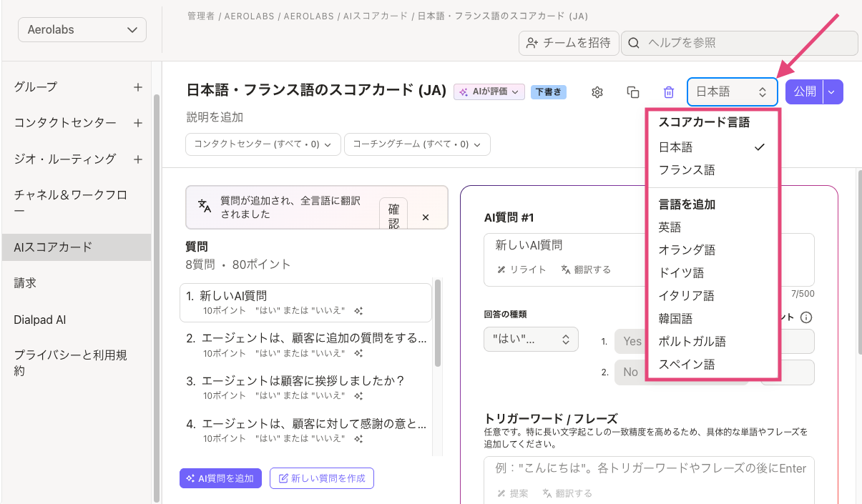Click the plus icon next to グループ
This screenshot has height=504, width=862.
pyautogui.click(x=138, y=87)
